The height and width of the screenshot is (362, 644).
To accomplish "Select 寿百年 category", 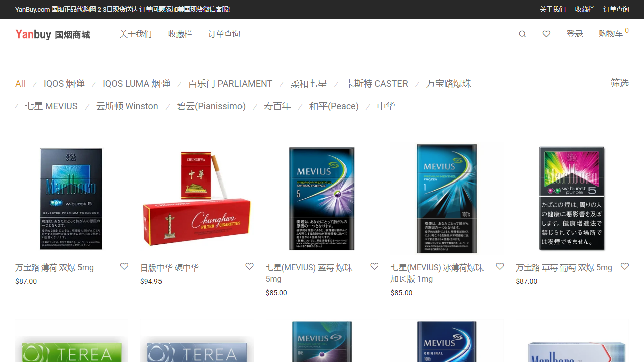I will [x=277, y=106].
